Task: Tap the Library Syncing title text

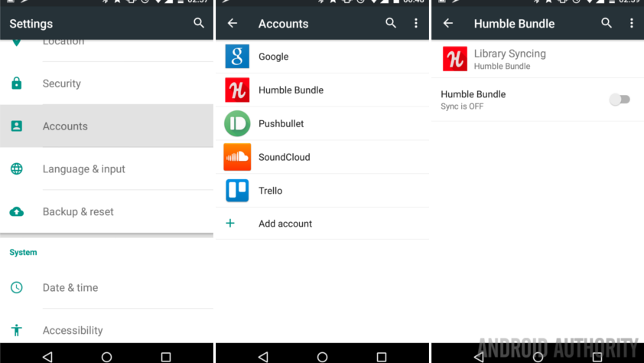Action: (509, 54)
